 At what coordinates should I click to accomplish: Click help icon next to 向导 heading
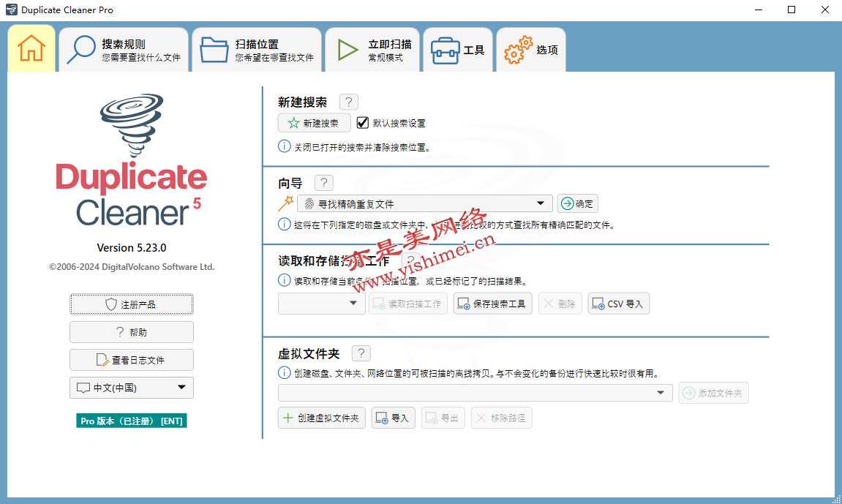[324, 183]
